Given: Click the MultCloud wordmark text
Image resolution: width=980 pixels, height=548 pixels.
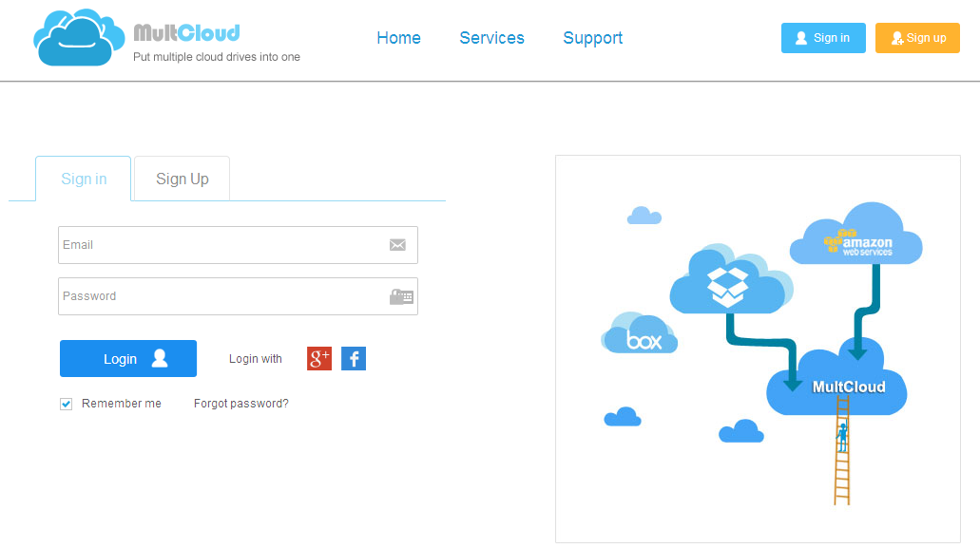Looking at the screenshot, I should pyautogui.click(x=187, y=32).
